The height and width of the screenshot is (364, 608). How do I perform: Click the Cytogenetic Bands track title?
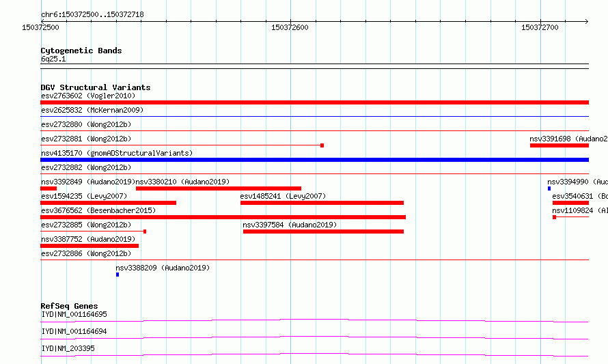pyautogui.click(x=81, y=51)
